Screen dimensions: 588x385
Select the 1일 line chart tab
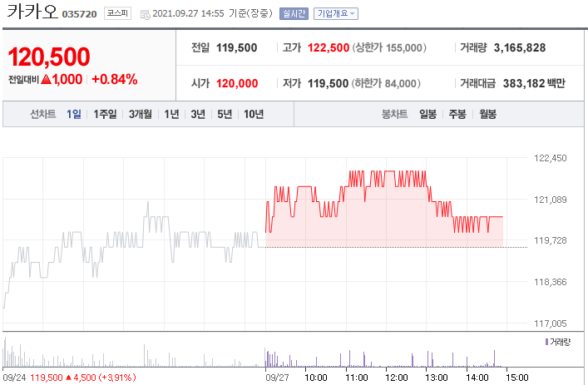(x=74, y=114)
